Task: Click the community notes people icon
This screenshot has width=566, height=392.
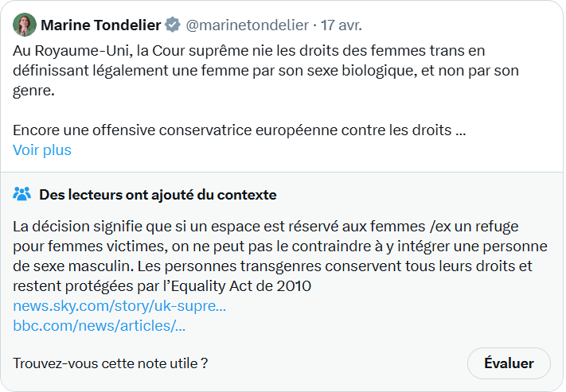Action: click(x=22, y=194)
